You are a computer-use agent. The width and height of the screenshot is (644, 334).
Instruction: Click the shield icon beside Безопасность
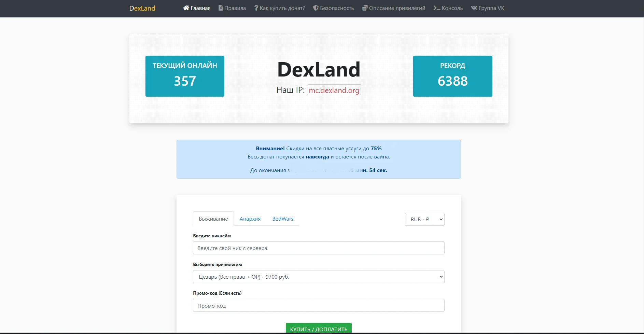(316, 8)
